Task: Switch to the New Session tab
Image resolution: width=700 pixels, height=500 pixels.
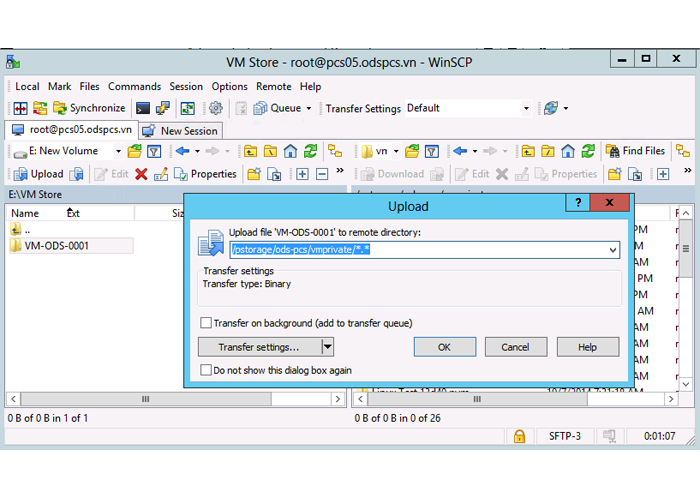Action: tap(181, 131)
